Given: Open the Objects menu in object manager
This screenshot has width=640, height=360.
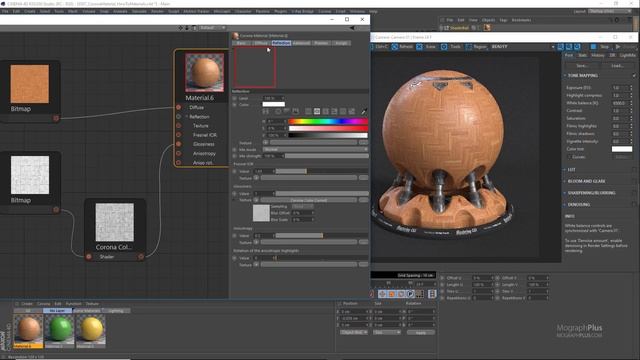Looking at the screenshot, I should click(488, 20).
